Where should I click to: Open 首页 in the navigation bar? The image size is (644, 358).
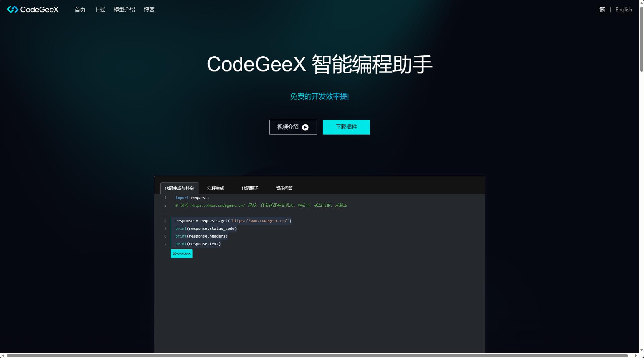coord(80,10)
